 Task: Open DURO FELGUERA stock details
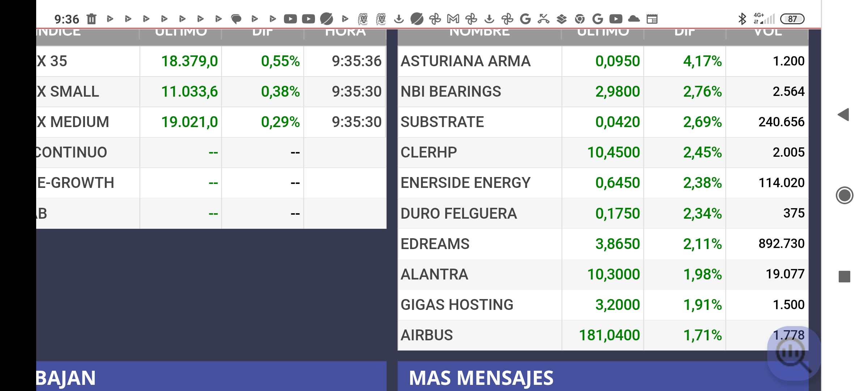click(x=603, y=213)
